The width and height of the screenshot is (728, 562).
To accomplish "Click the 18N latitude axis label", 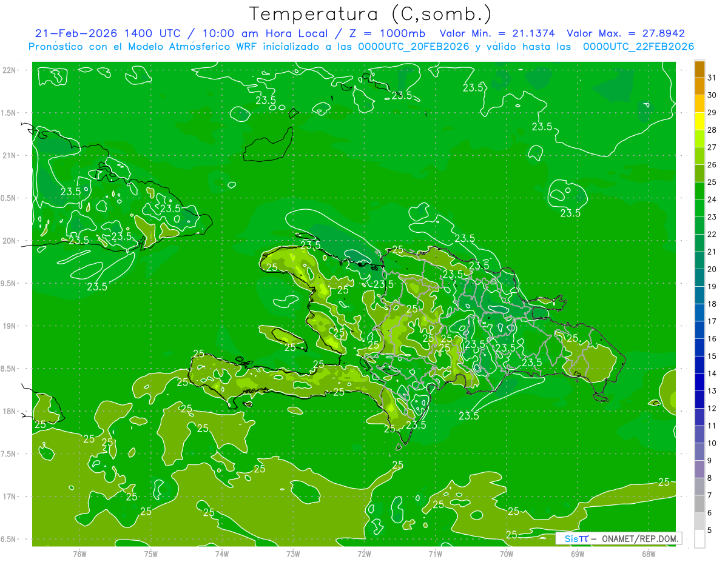I will [8, 412].
